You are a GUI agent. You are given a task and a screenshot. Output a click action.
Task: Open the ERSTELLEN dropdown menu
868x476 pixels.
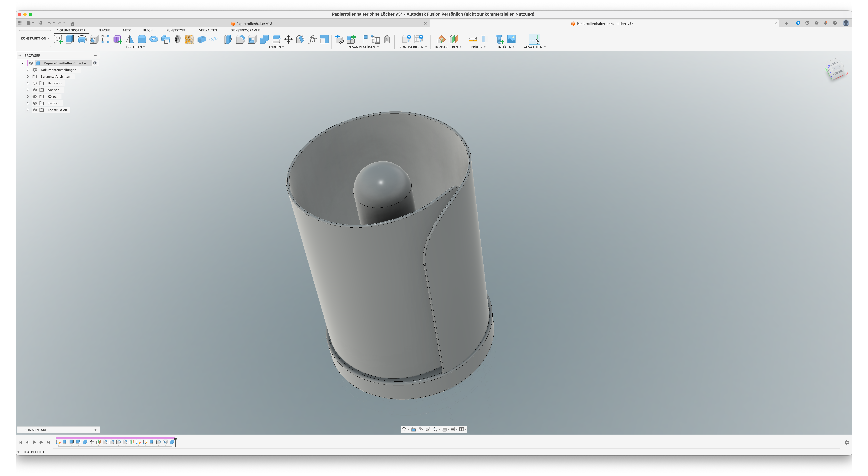click(135, 47)
